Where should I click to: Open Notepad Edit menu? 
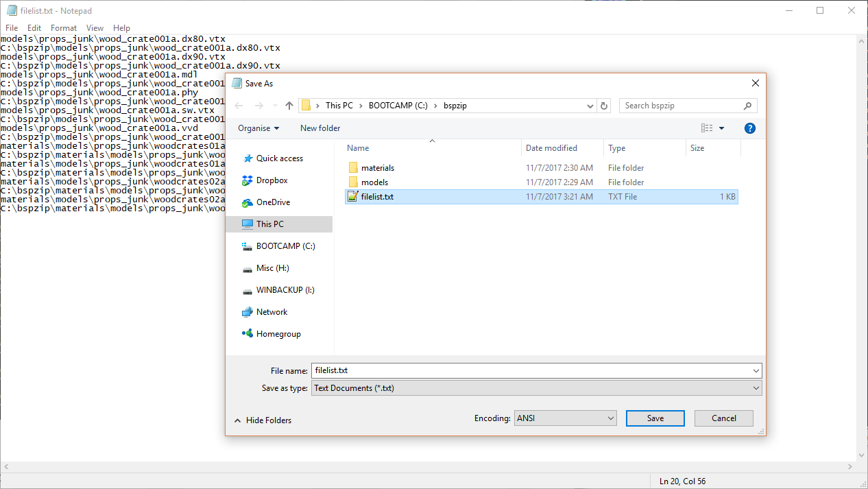coord(34,28)
